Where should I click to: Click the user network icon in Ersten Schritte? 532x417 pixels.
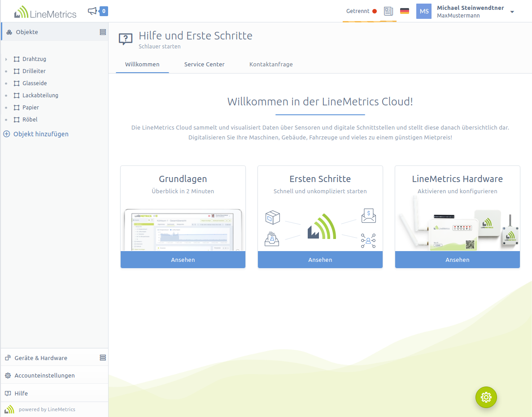point(368,241)
